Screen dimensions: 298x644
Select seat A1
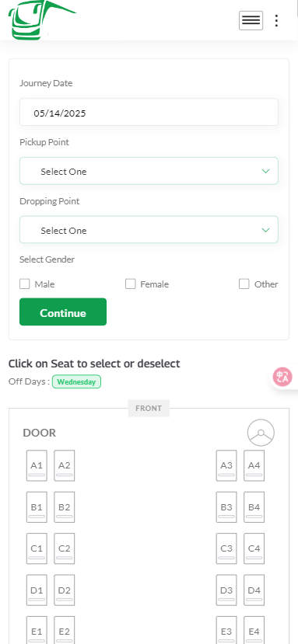point(37,465)
